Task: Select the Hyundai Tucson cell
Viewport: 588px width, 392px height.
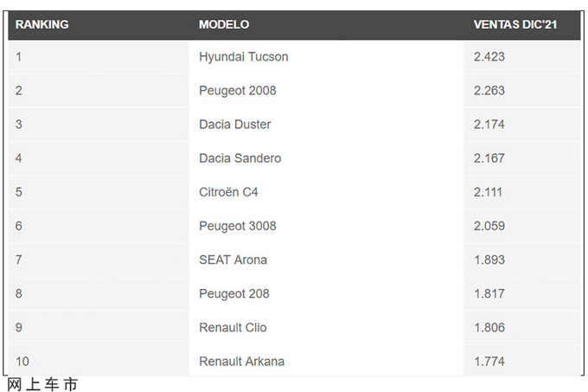Action: click(243, 57)
